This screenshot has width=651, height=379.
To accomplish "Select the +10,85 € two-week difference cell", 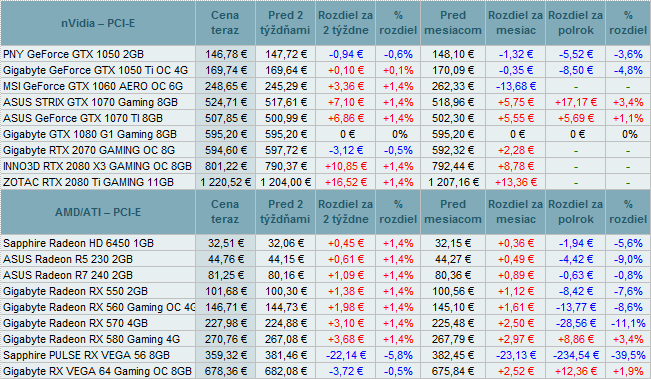I will 345,166.
